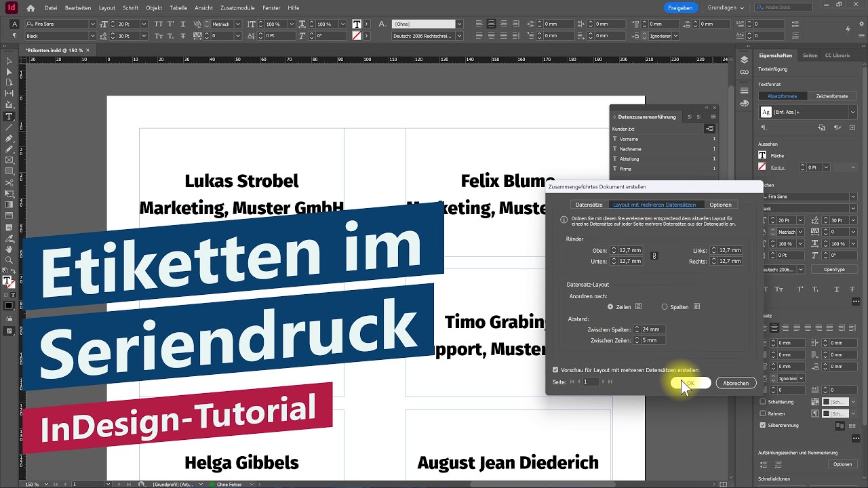The height and width of the screenshot is (488, 868).
Task: Open the Datei menu
Action: (51, 7)
